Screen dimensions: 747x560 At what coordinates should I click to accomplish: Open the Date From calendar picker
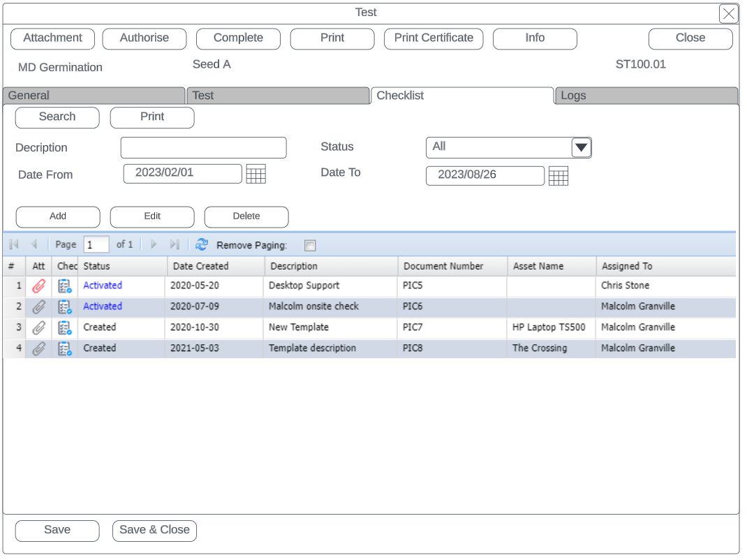pyautogui.click(x=256, y=175)
